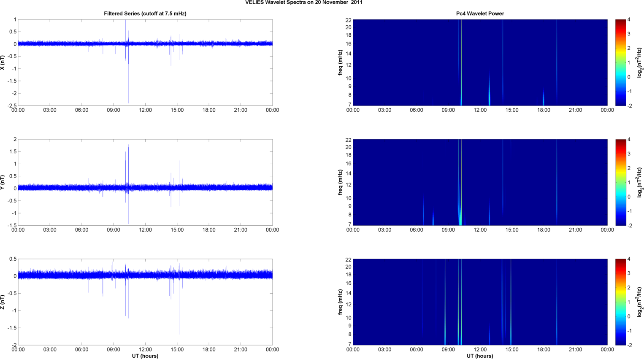The image size is (644, 359).
Task: Click the colorbar beside the bottom spectrogram
Action: click(620, 302)
